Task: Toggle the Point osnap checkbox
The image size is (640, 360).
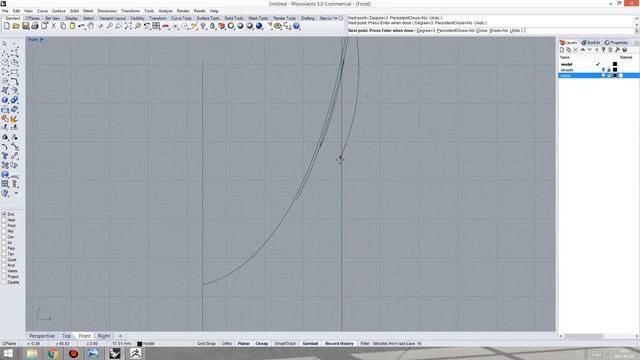Action: click(x=4, y=225)
